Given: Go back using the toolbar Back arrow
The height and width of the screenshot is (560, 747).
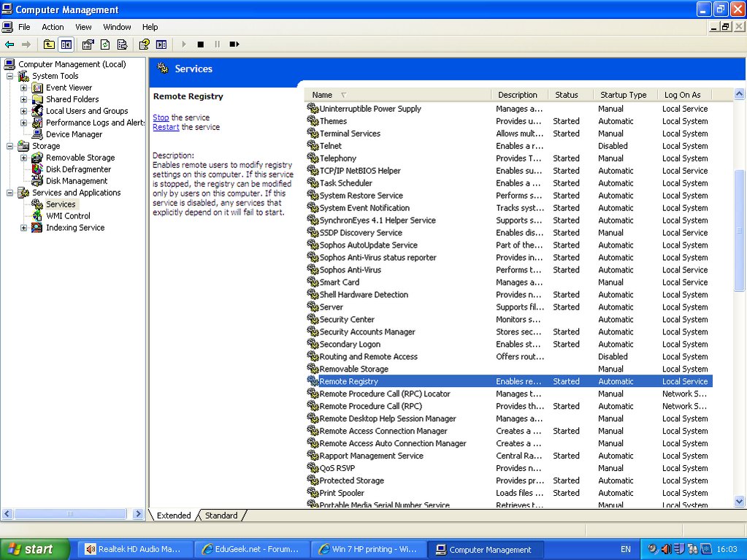Looking at the screenshot, I should tap(9, 45).
